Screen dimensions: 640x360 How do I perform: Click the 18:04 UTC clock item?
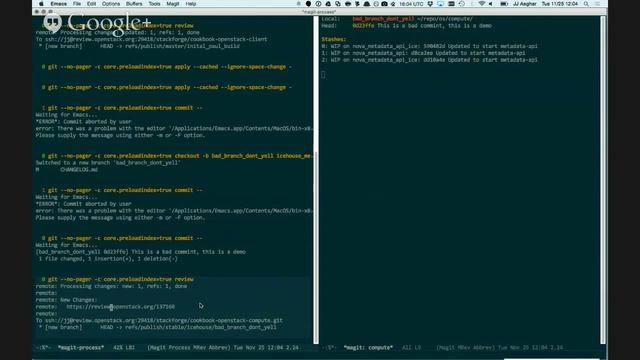click(x=411, y=4)
